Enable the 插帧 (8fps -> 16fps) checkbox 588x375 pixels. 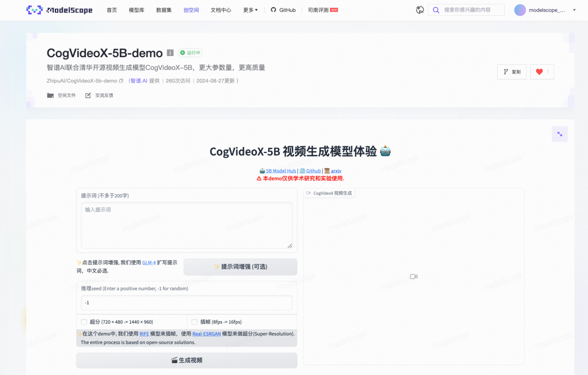coord(194,322)
